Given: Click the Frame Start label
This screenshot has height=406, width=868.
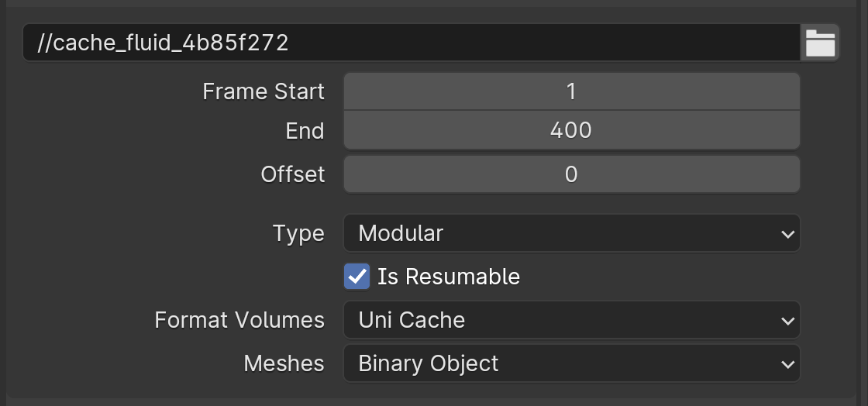Looking at the screenshot, I should coord(263,91).
